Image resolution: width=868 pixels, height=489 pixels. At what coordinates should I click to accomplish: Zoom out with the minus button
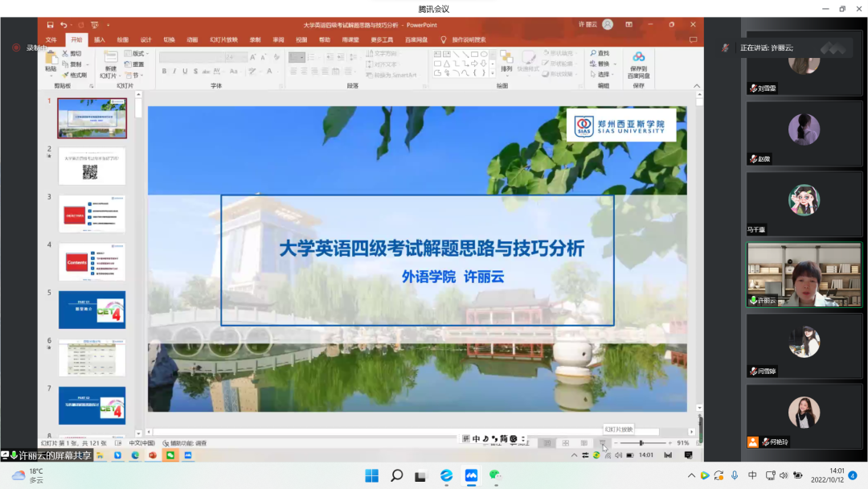pyautogui.click(x=616, y=443)
